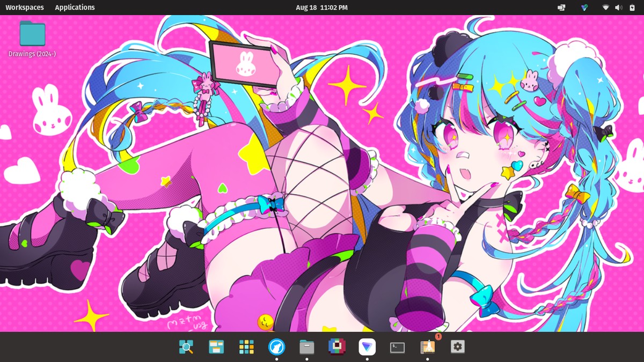
Task: Click the magnifier search icon in the dock
Action: [186, 347]
